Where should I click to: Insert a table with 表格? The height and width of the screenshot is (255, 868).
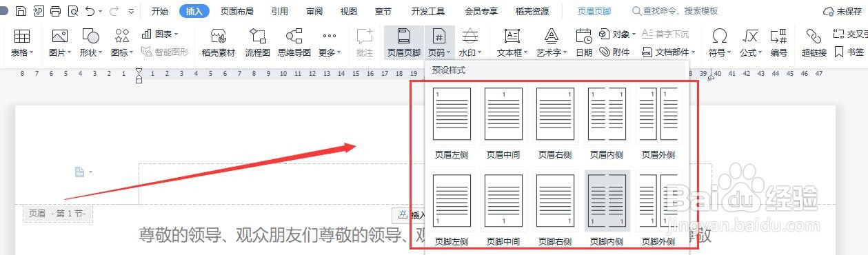pyautogui.click(x=22, y=43)
